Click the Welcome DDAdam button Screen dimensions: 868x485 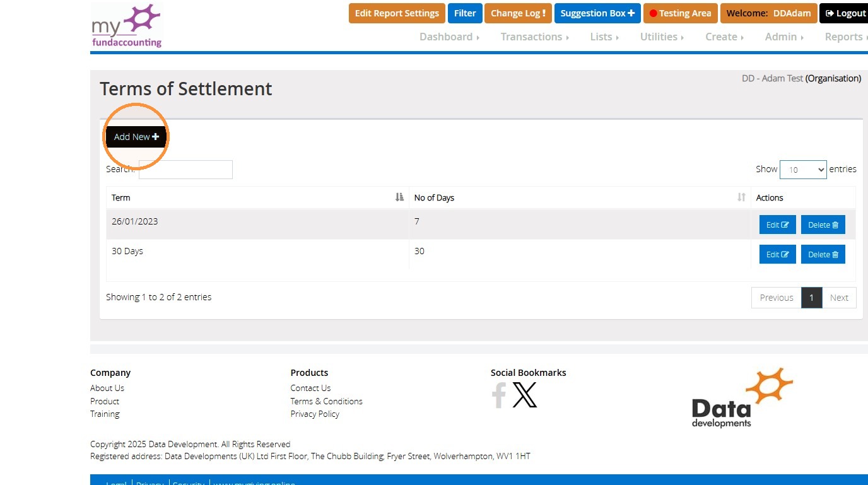pyautogui.click(x=768, y=13)
